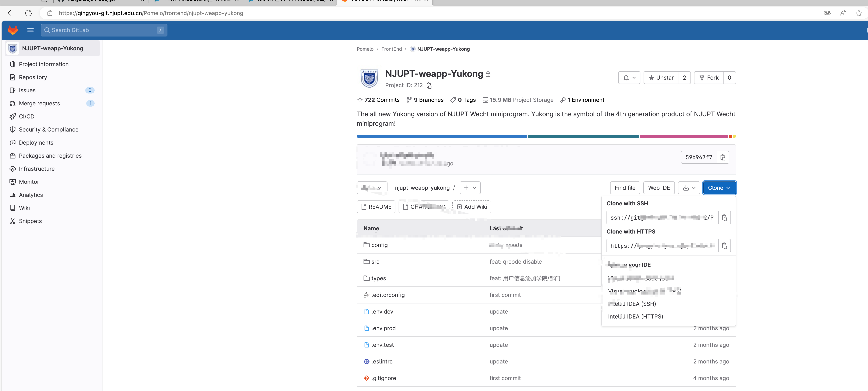Image resolution: width=868 pixels, height=391 pixels.
Task: Click the GitLab fox logo
Action: coord(13,30)
